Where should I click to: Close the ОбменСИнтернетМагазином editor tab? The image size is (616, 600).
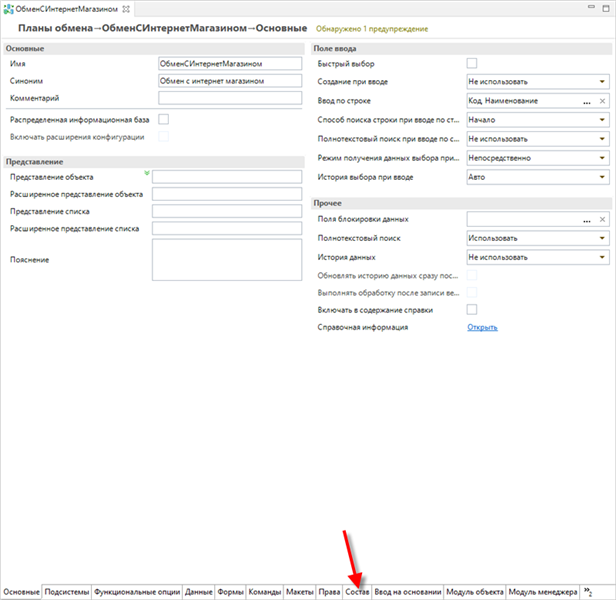(125, 9)
